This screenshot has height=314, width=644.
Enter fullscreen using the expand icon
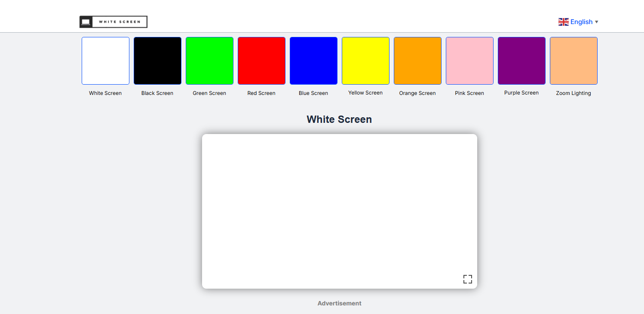(468, 279)
